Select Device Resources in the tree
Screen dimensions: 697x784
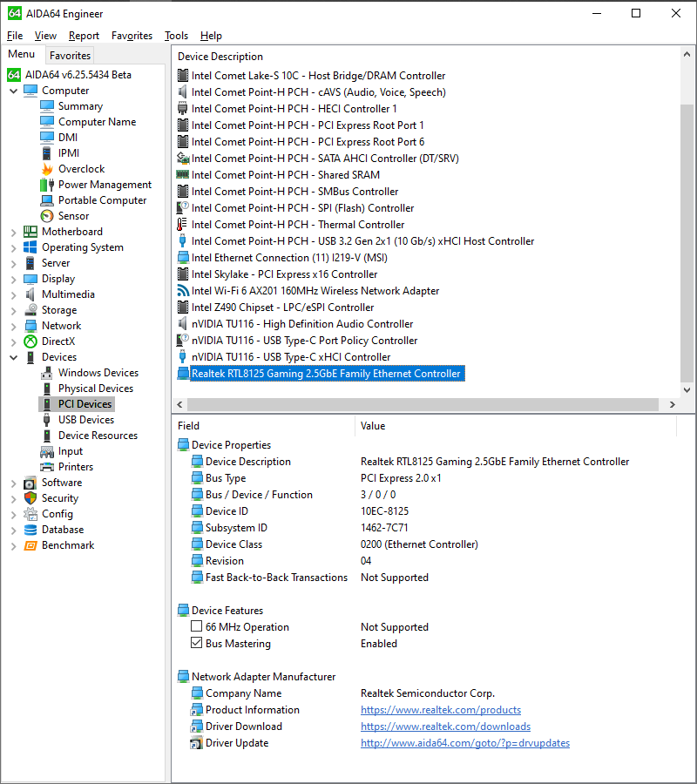[98, 436]
